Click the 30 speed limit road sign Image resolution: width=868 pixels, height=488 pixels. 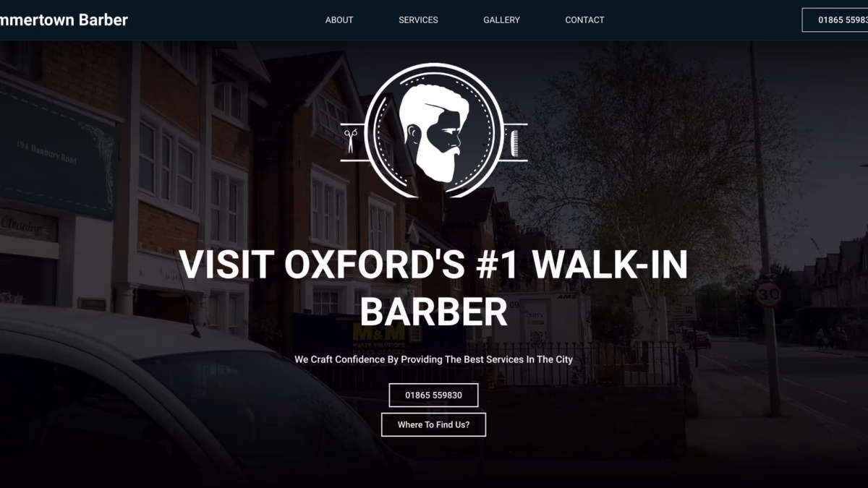click(x=768, y=294)
